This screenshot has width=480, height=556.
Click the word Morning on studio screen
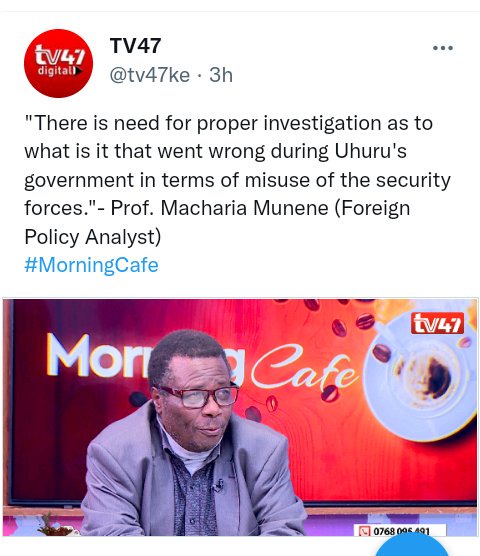145,356
